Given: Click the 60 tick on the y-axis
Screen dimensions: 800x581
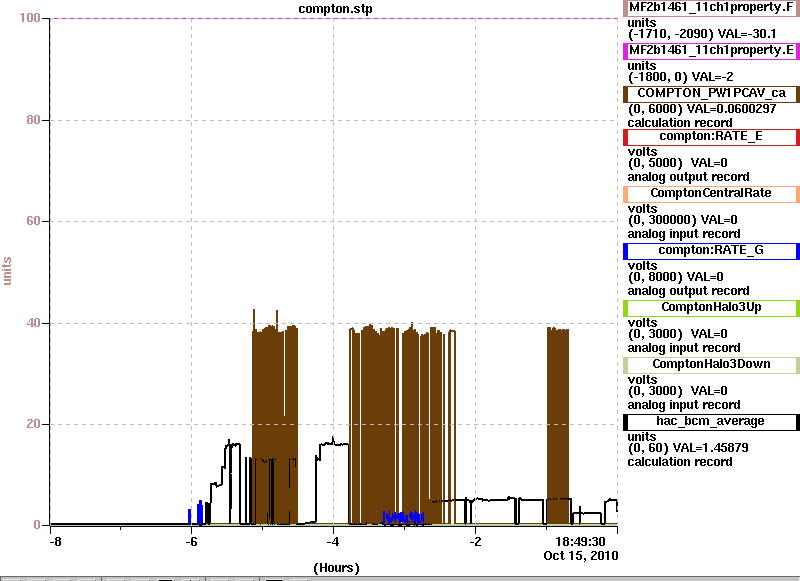Looking at the screenshot, I should (x=33, y=221).
